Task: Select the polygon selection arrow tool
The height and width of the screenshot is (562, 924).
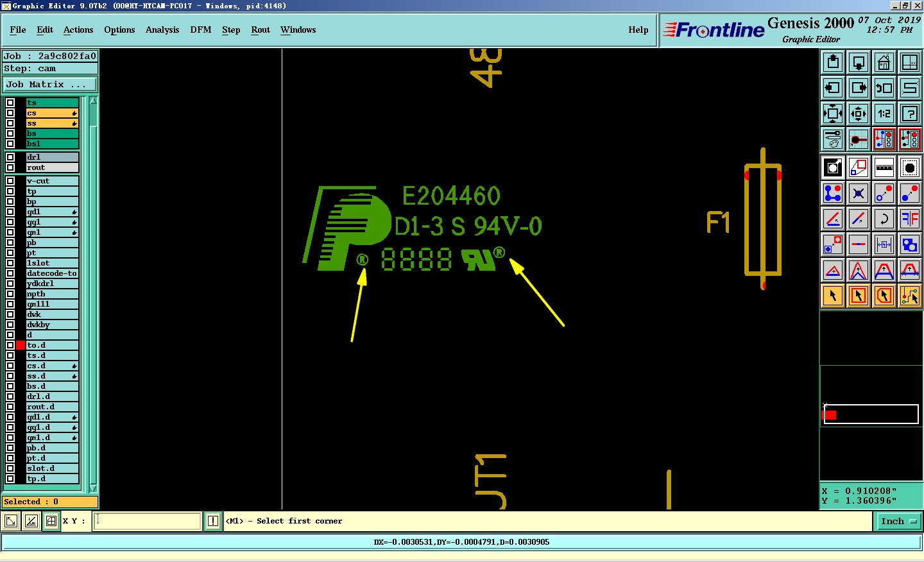Action: (884, 296)
